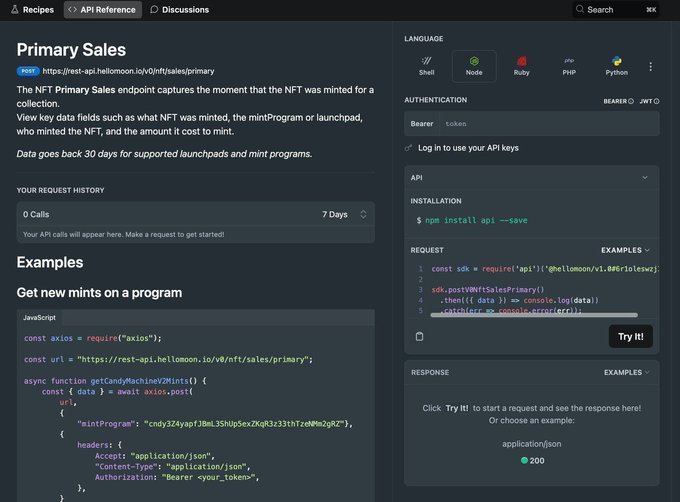
Task: Click the green 200 status dot
Action: click(x=524, y=460)
